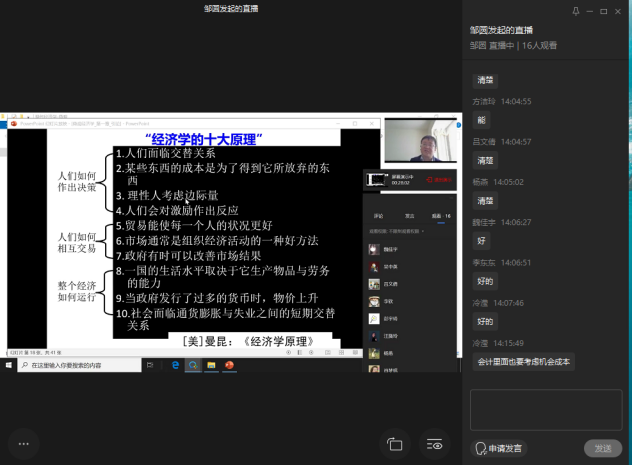Image resolution: width=632 pixels, height=465 pixels.
Task: Switch to the 评论 comments tab
Action: point(378,215)
